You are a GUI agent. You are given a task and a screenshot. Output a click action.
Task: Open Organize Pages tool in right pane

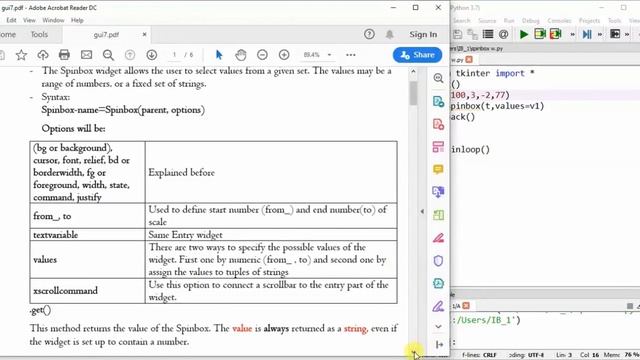click(x=438, y=147)
